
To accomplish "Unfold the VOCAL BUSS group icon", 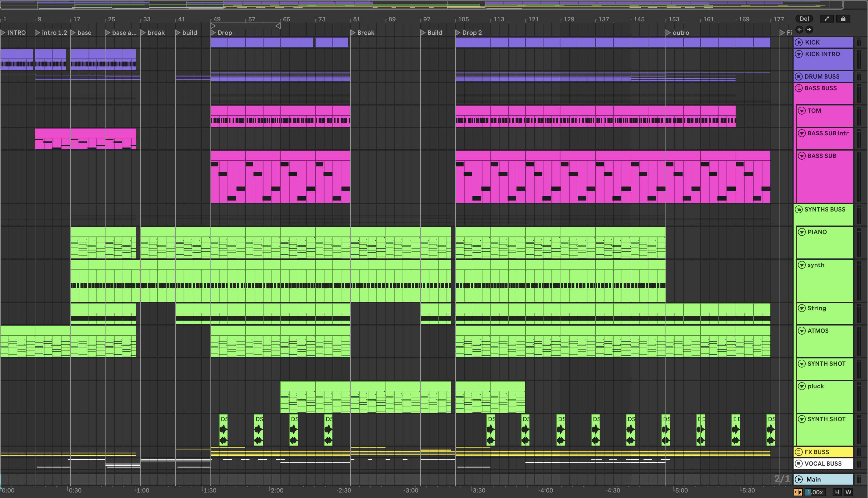I will coord(798,464).
